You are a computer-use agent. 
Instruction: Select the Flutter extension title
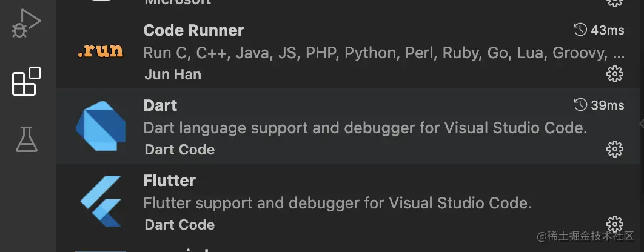tap(170, 181)
